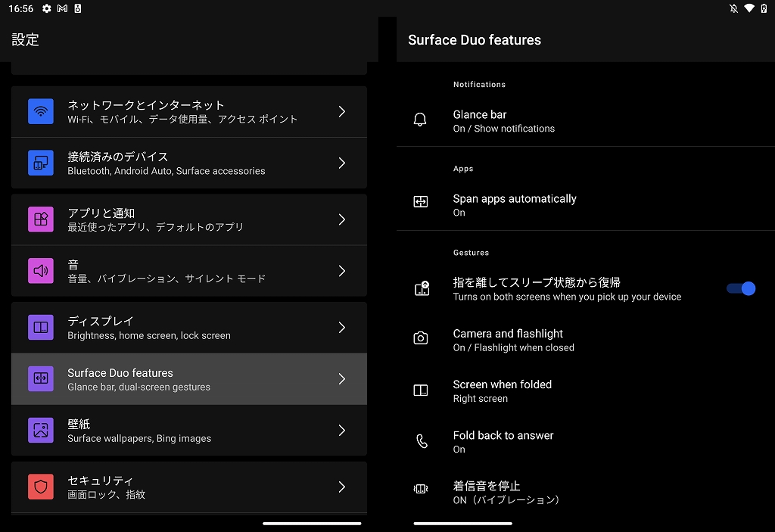This screenshot has height=532, width=775.
Task: Click the Surface Duo features row chevron
Action: click(342, 378)
